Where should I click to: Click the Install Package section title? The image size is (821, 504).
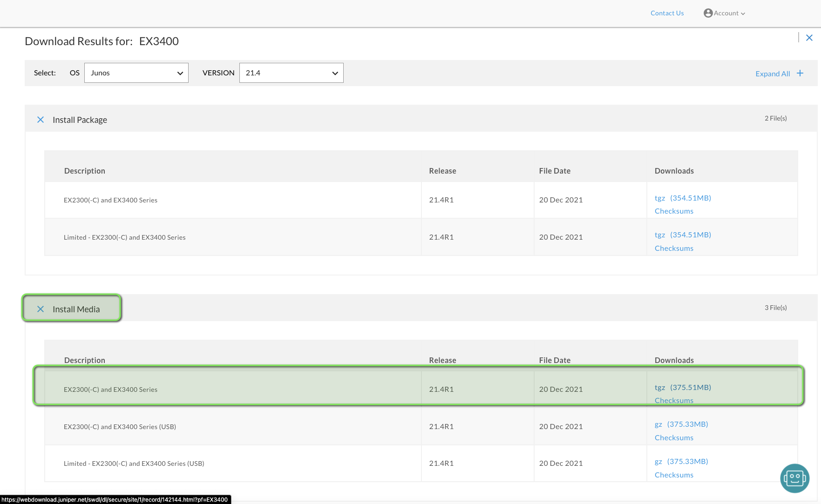80,120
